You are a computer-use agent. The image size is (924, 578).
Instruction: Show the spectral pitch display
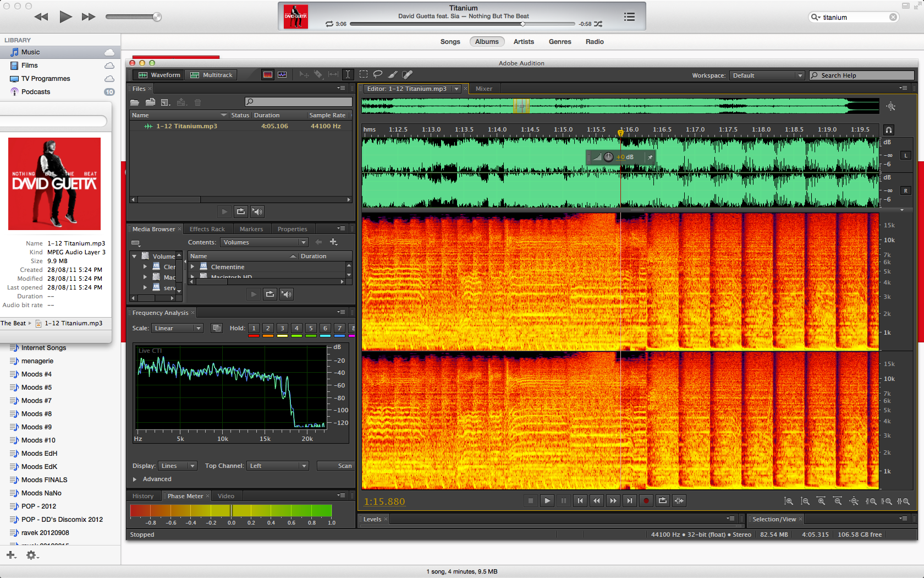tap(282, 75)
